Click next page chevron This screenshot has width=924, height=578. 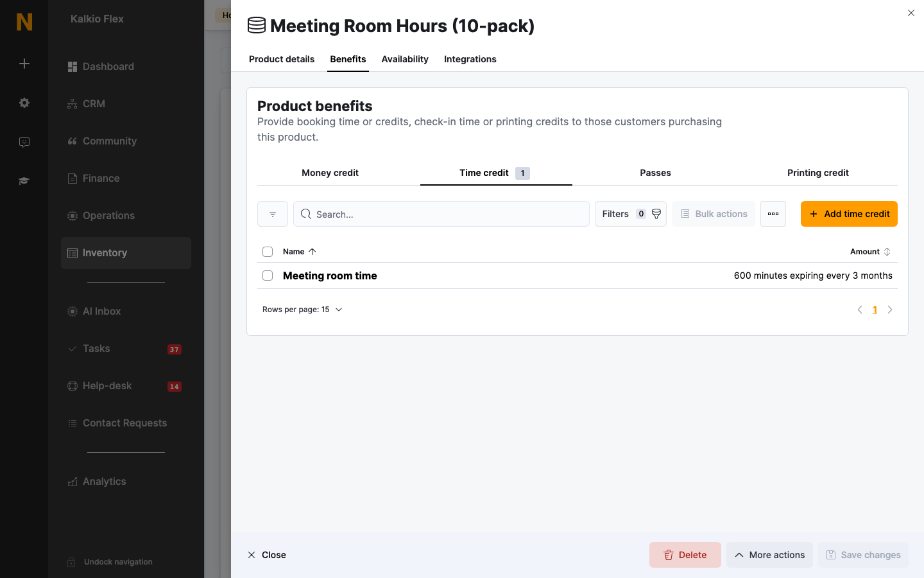coord(890,310)
